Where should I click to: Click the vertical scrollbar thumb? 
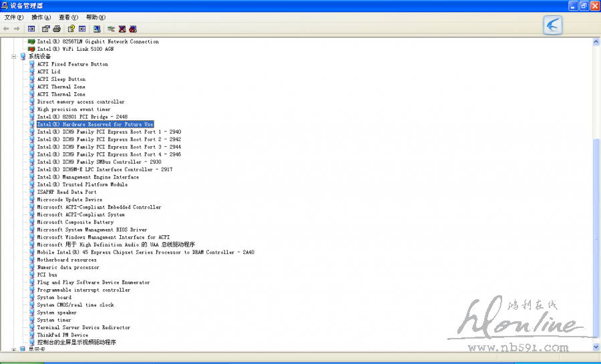(x=596, y=238)
